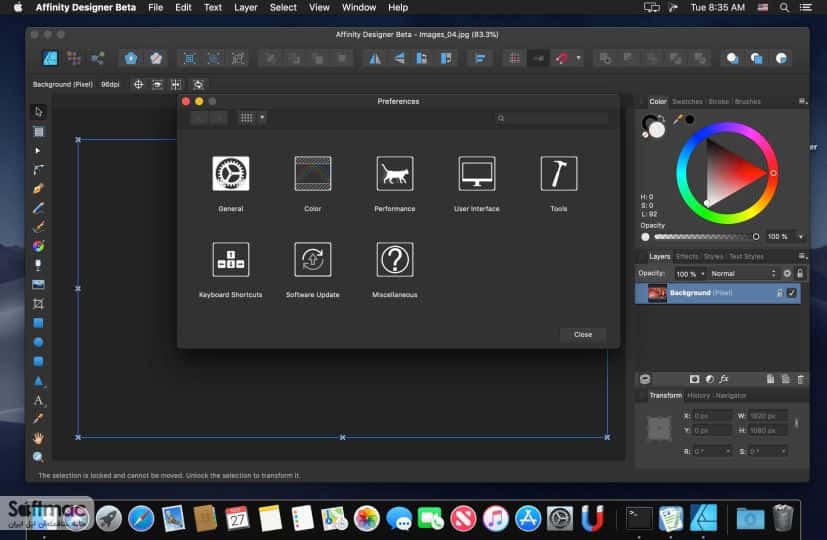Screen dimensions: 827x540
Task: Open General preferences
Action: pos(230,173)
